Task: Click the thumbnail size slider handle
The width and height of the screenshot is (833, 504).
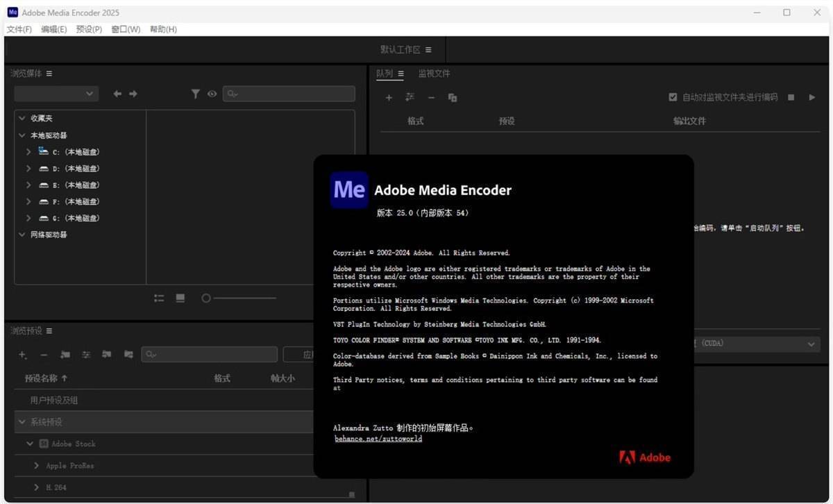Action: (x=205, y=298)
